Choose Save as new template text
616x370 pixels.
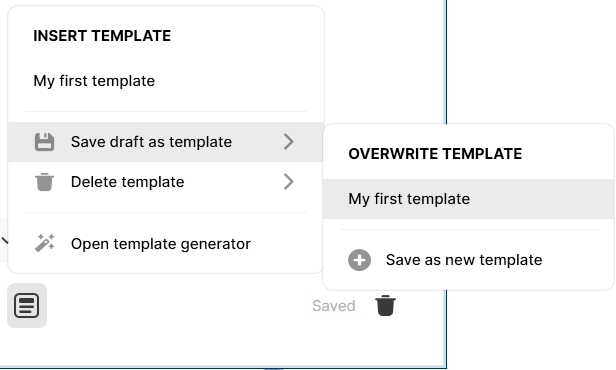pyautogui.click(x=464, y=260)
